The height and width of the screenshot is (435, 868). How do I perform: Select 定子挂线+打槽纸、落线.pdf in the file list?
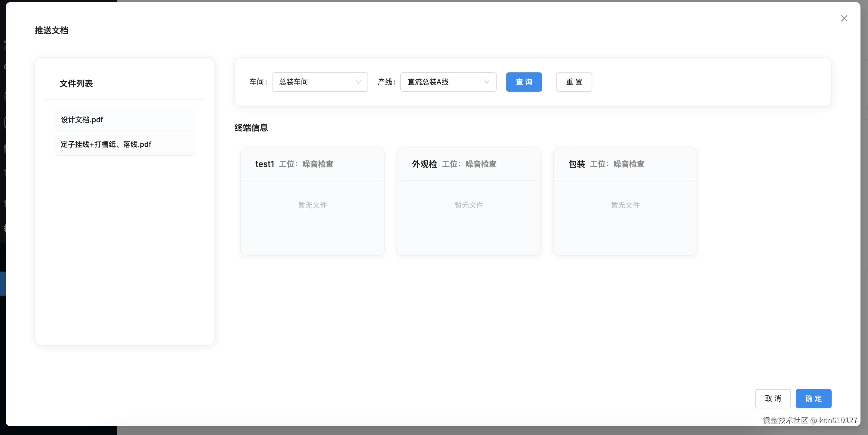click(125, 144)
